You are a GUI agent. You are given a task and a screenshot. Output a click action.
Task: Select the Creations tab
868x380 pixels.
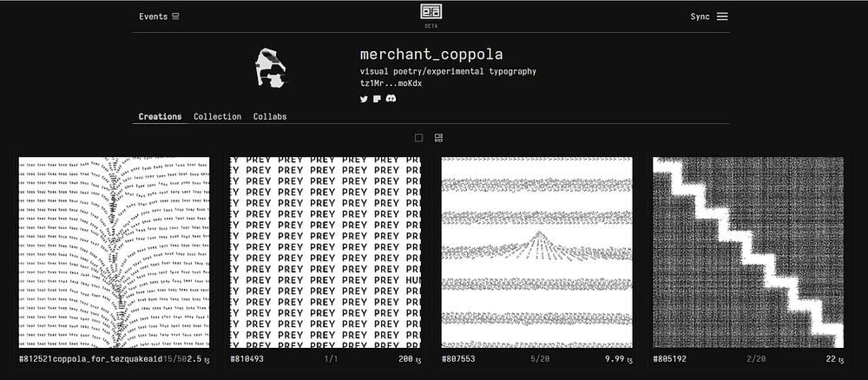tap(160, 116)
